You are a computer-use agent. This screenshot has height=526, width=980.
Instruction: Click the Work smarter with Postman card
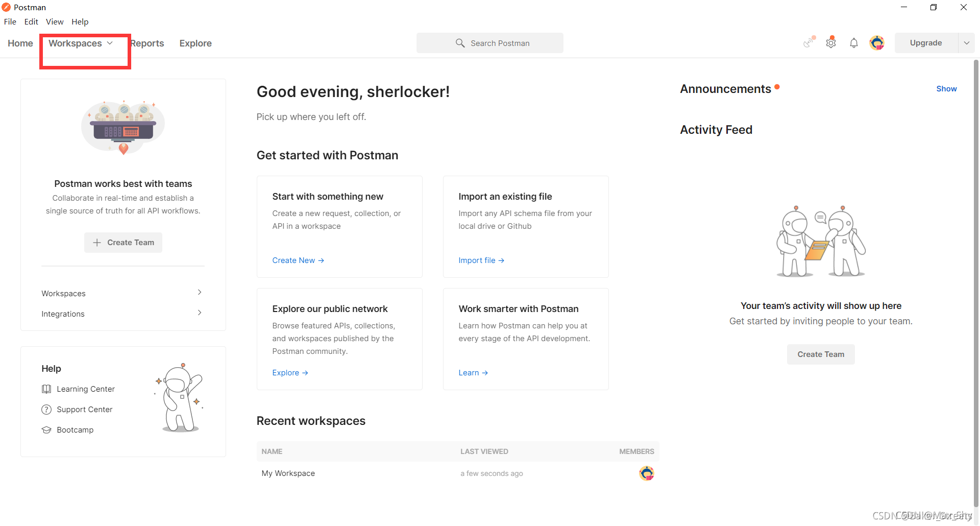526,339
